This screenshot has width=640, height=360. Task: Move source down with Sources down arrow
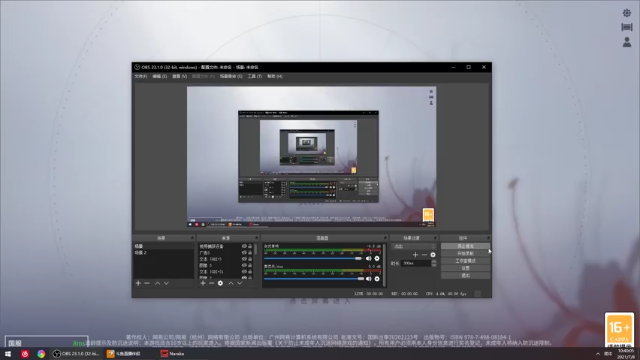[x=240, y=283]
